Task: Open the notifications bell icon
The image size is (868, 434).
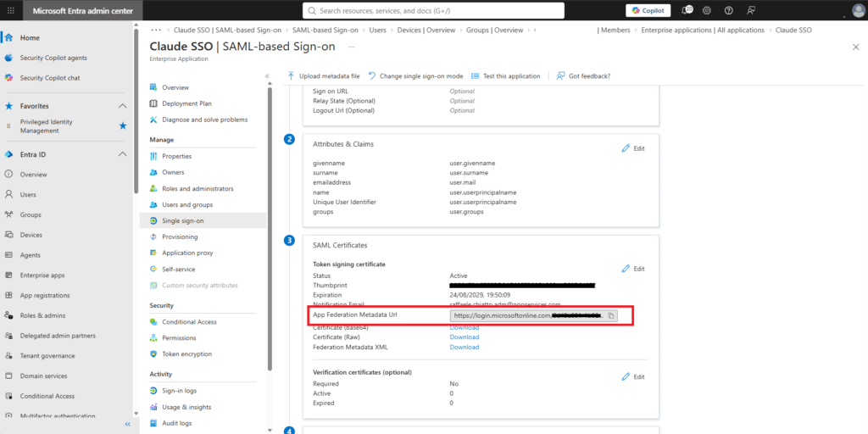Action: pyautogui.click(x=687, y=10)
